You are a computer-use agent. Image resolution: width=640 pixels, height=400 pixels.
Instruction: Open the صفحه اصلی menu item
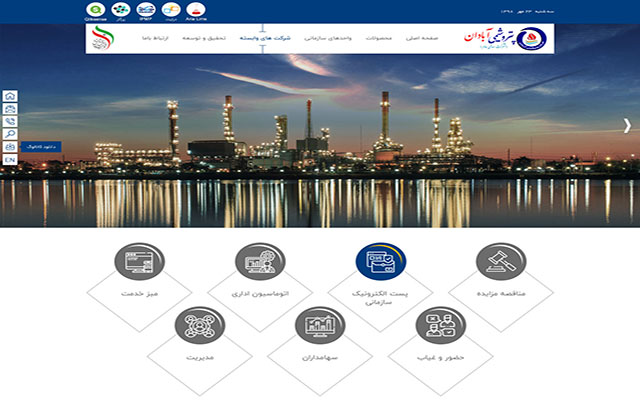[x=422, y=38]
